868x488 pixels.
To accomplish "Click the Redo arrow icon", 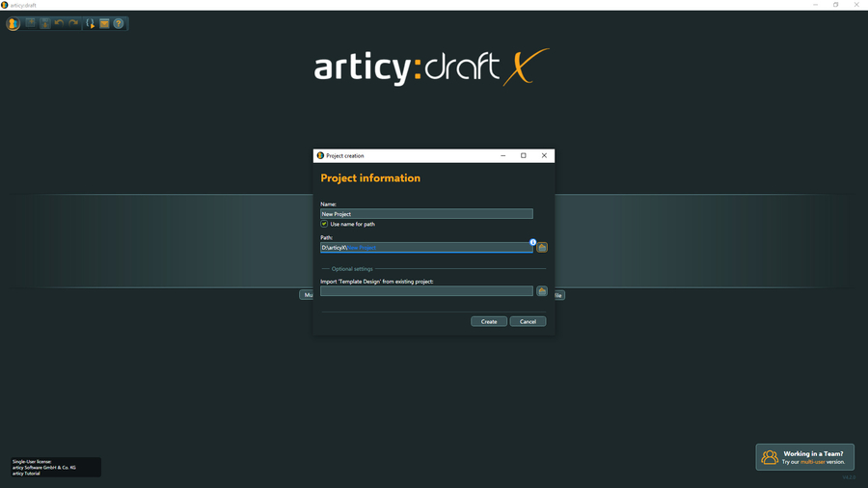I will (73, 23).
